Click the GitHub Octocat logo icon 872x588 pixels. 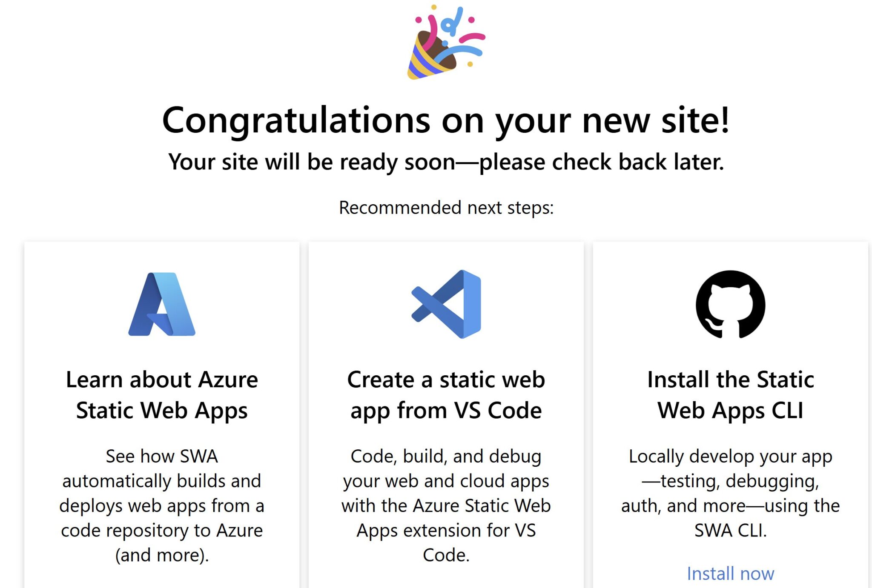point(730,304)
